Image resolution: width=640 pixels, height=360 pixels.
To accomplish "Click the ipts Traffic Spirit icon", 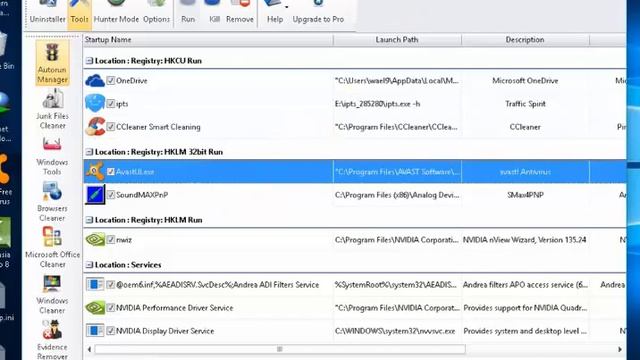I will (95, 103).
